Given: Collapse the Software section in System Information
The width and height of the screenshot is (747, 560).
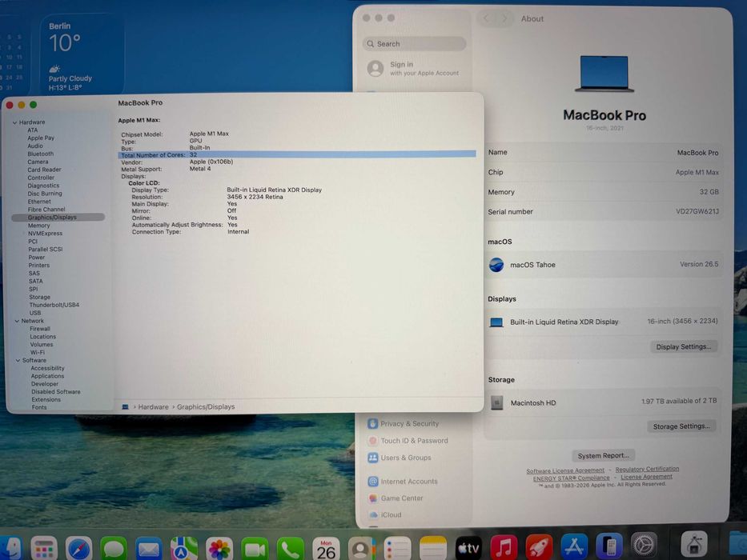Looking at the screenshot, I should pyautogui.click(x=18, y=361).
